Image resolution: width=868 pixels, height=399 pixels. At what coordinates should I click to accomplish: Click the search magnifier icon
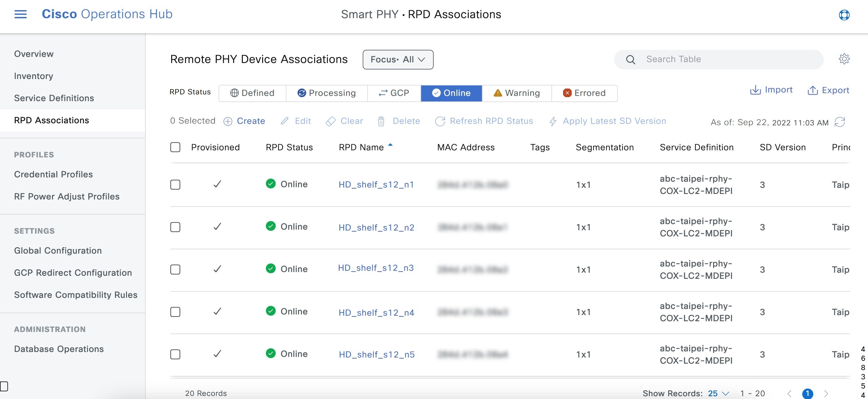coord(630,60)
